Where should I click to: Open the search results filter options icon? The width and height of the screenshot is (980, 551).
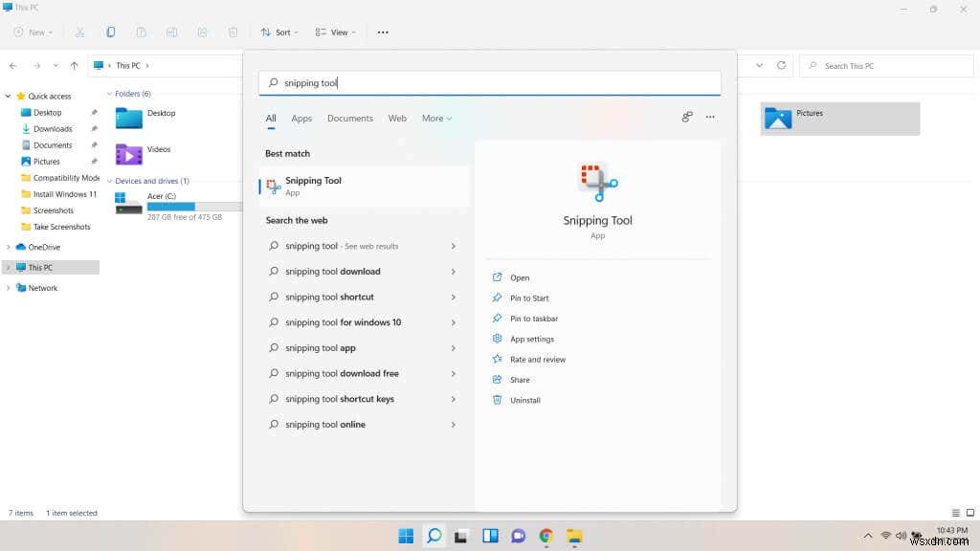coord(687,117)
